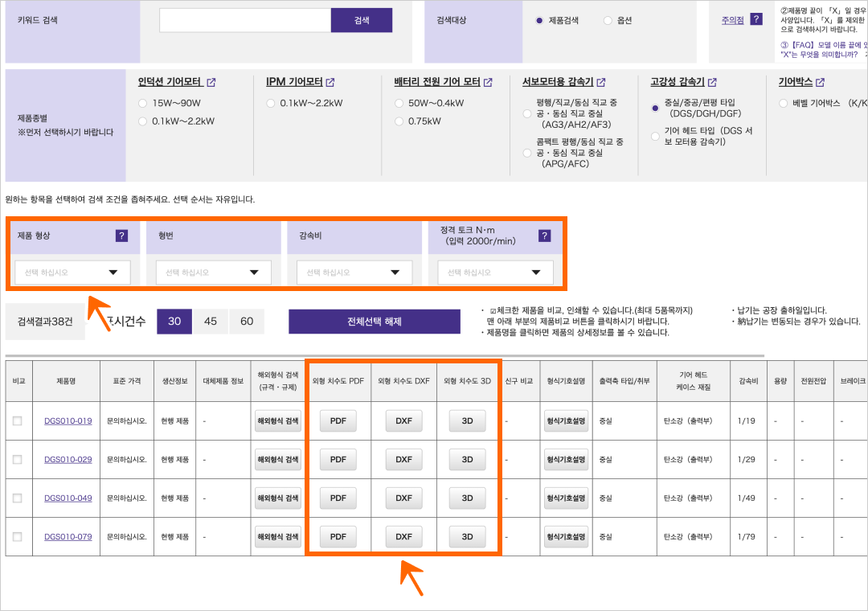This screenshot has height=611, width=868.
Task: Click the 전체선택 해제 button
Action: 375,322
